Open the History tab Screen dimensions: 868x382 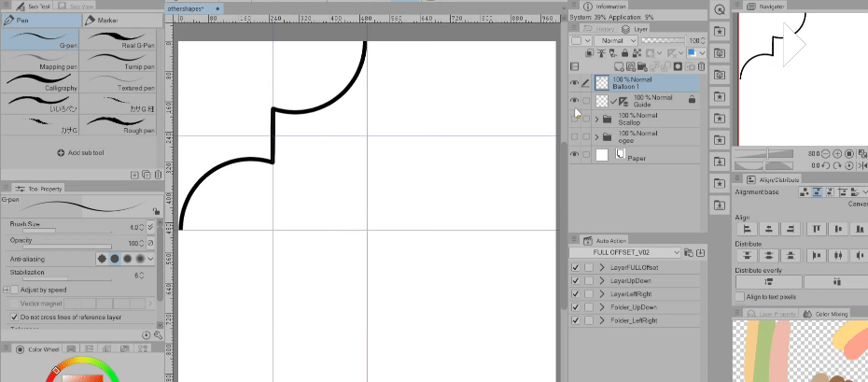[x=600, y=29]
